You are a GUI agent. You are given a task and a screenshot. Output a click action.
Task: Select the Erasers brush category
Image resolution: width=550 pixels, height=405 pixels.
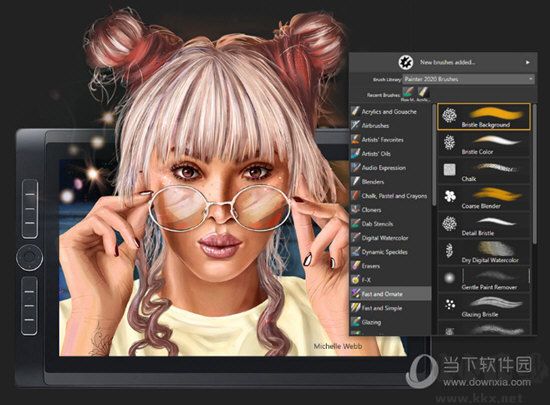(x=390, y=266)
